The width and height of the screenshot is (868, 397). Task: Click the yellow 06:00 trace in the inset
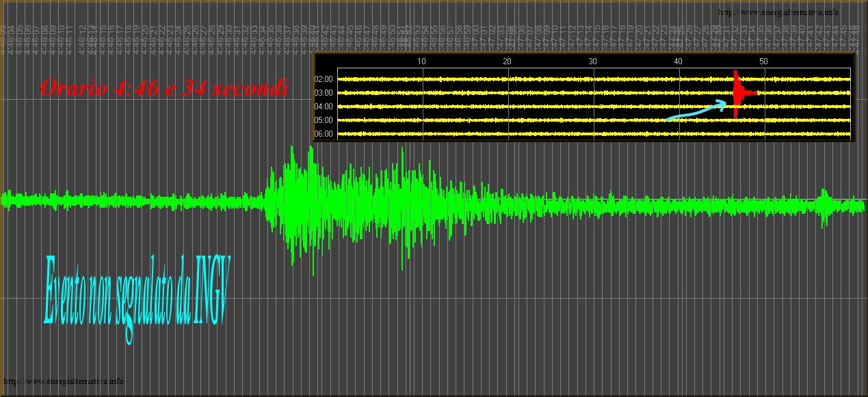(594, 134)
